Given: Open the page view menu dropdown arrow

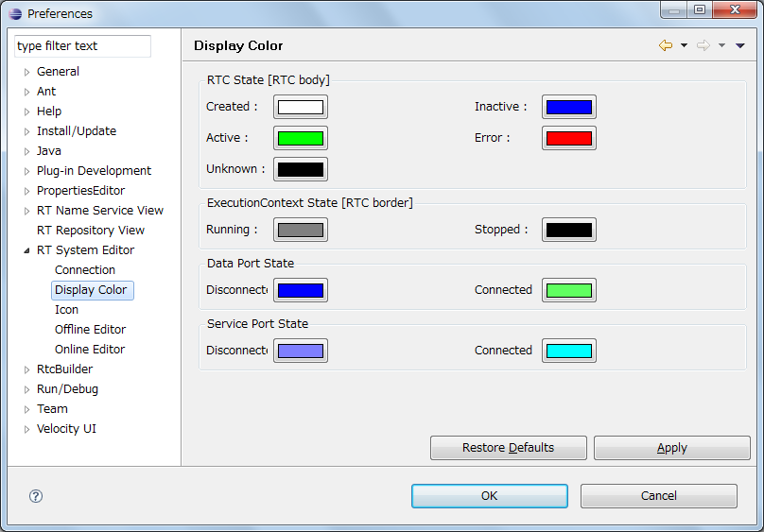Looking at the screenshot, I should (740, 45).
